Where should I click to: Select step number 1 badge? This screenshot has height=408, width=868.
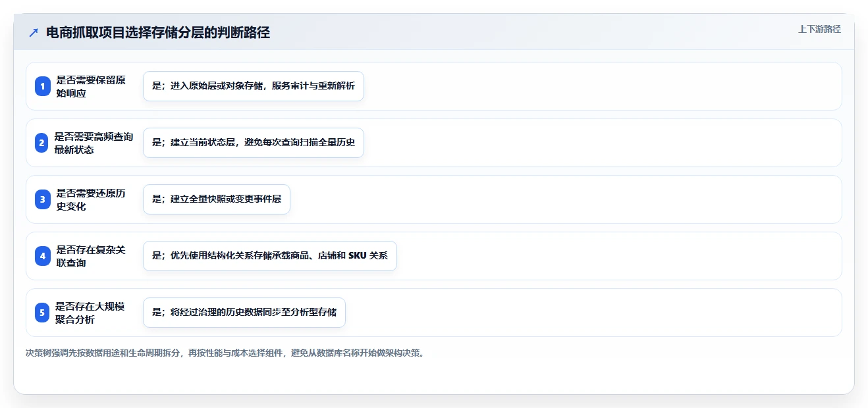[43, 86]
